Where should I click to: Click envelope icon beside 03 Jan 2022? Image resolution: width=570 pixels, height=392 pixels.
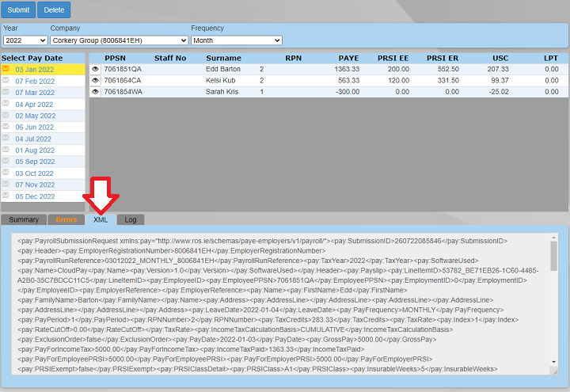6,70
